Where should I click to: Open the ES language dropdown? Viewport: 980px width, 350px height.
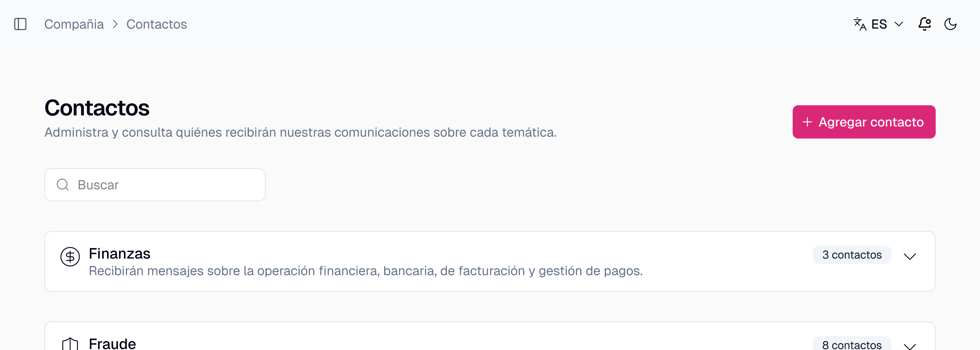pos(899,24)
